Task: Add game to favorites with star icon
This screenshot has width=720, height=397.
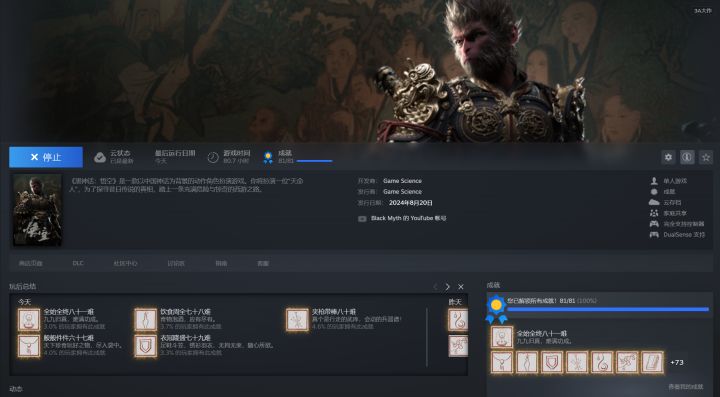Action: 706,157
